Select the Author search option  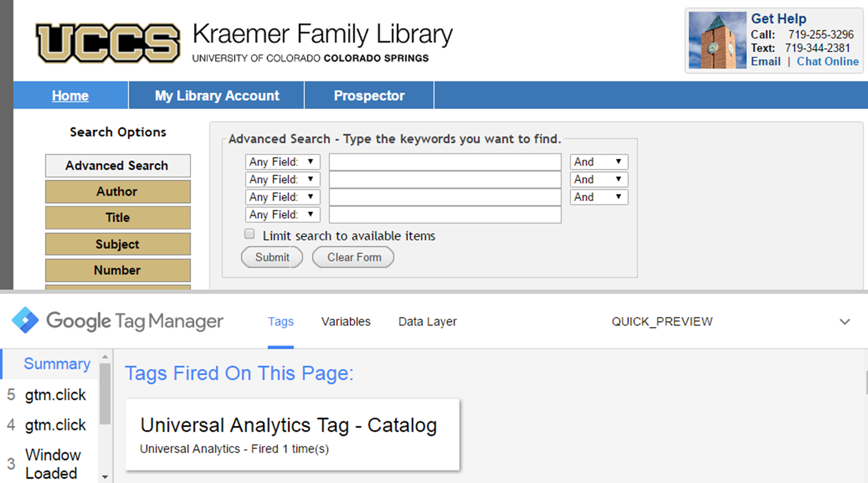pos(117,192)
